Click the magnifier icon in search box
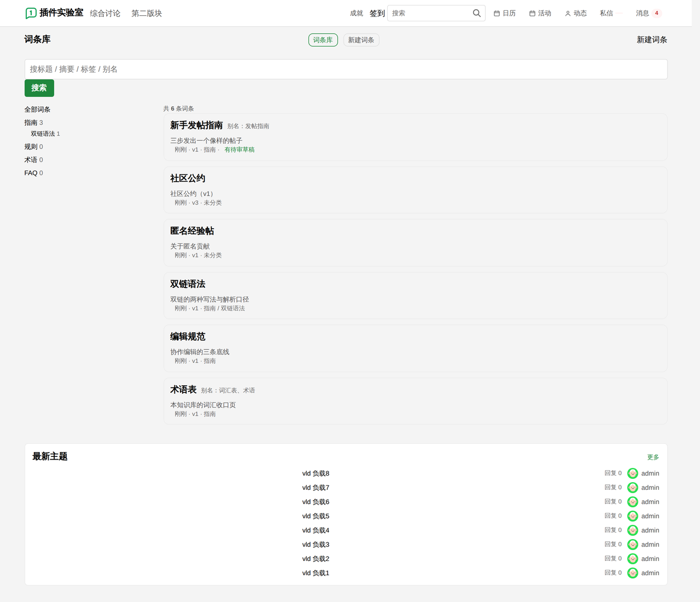The height and width of the screenshot is (602, 700). 477,13
